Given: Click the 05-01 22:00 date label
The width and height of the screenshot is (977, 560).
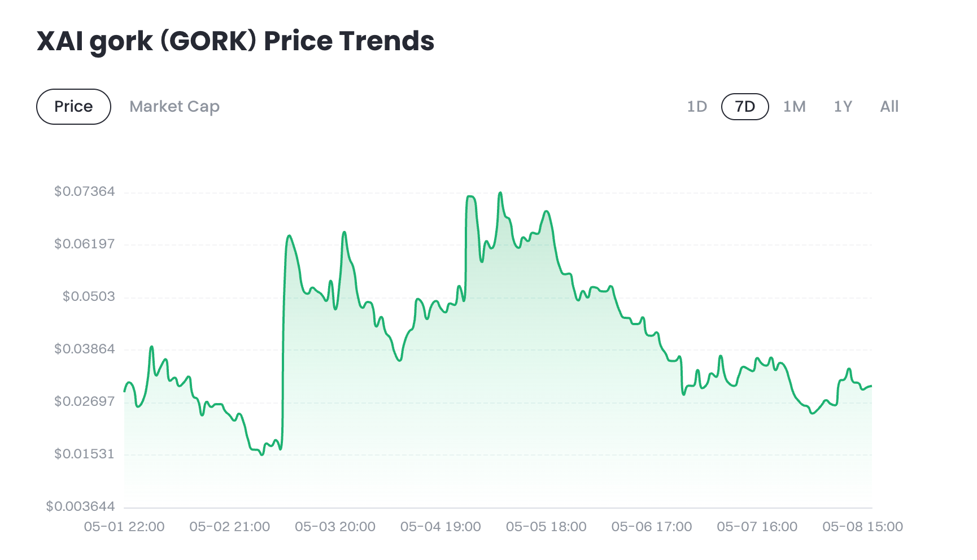Looking at the screenshot, I should pos(124,527).
